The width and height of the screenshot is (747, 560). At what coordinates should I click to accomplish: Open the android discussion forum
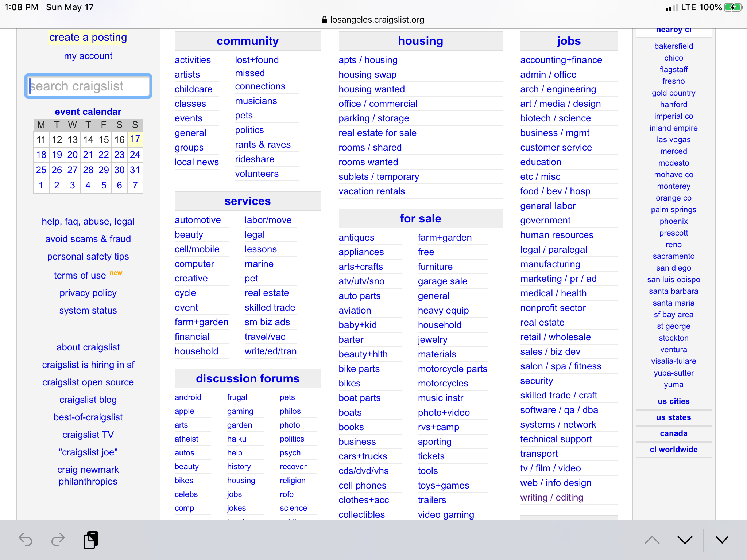click(x=188, y=397)
